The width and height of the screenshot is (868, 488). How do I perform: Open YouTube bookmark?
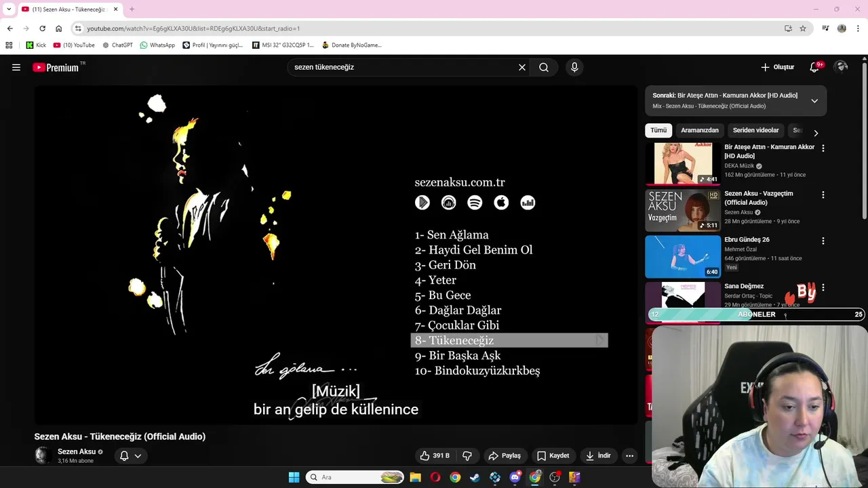pos(74,45)
